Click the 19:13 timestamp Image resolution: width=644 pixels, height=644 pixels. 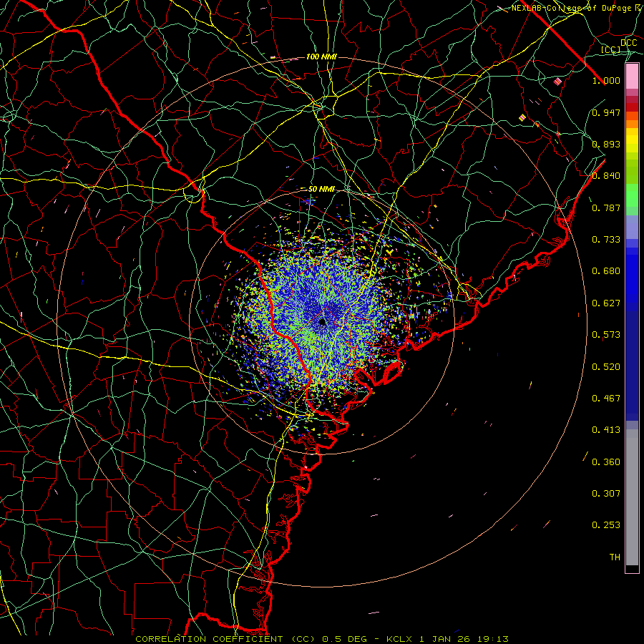click(x=493, y=639)
